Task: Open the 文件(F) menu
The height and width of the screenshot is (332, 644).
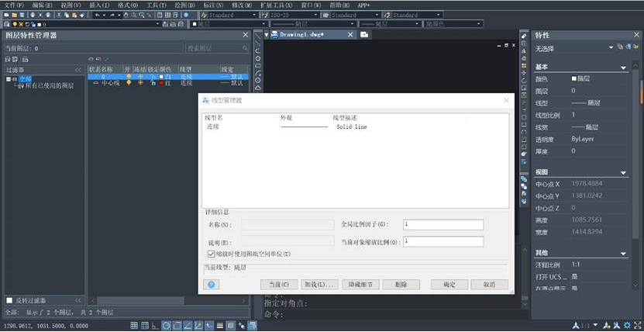Action: tap(15, 5)
